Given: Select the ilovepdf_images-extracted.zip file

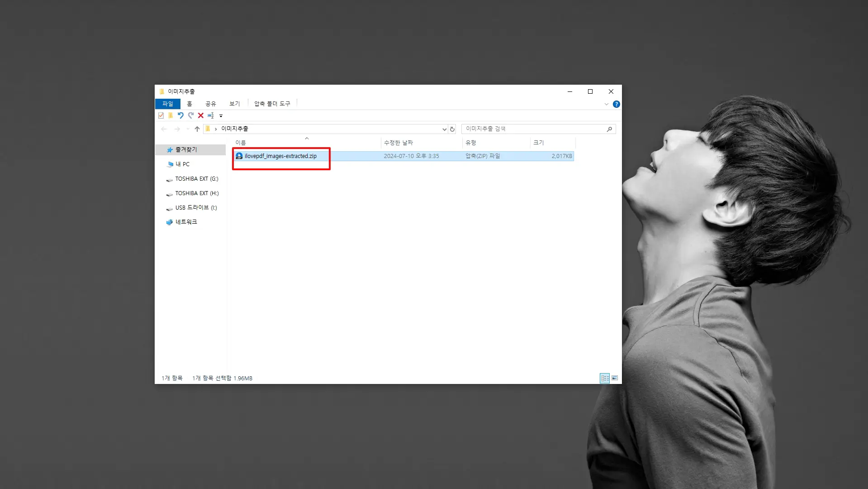Looking at the screenshot, I should (x=403, y=156).
